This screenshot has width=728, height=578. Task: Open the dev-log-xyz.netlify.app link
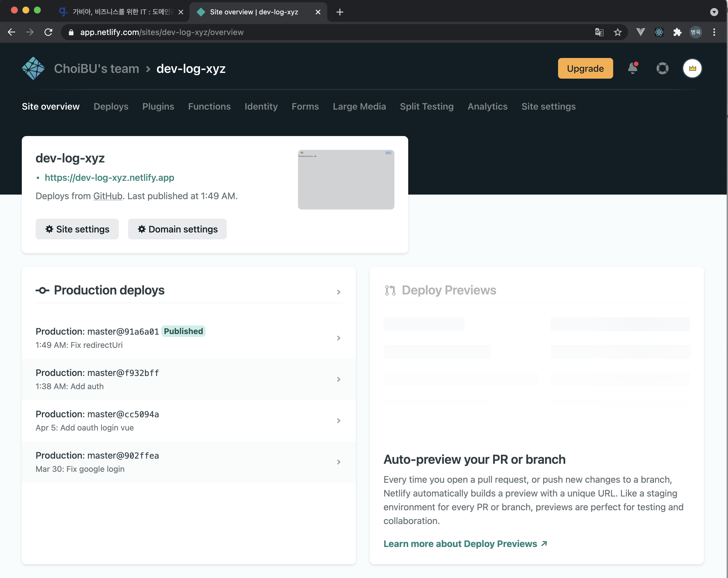click(109, 178)
